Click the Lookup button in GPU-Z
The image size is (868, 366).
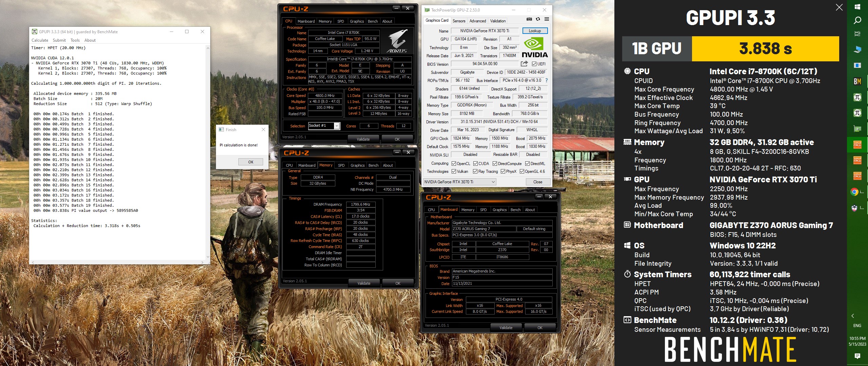[x=535, y=31]
